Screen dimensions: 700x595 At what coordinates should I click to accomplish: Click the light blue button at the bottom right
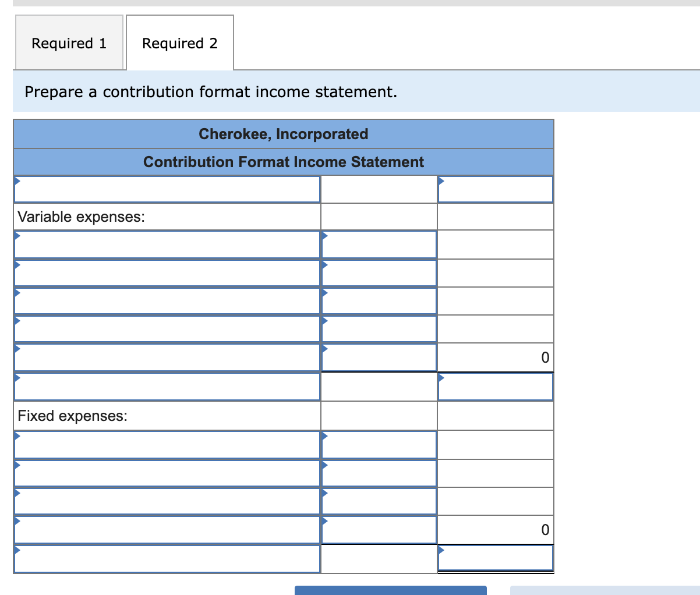click(606, 590)
